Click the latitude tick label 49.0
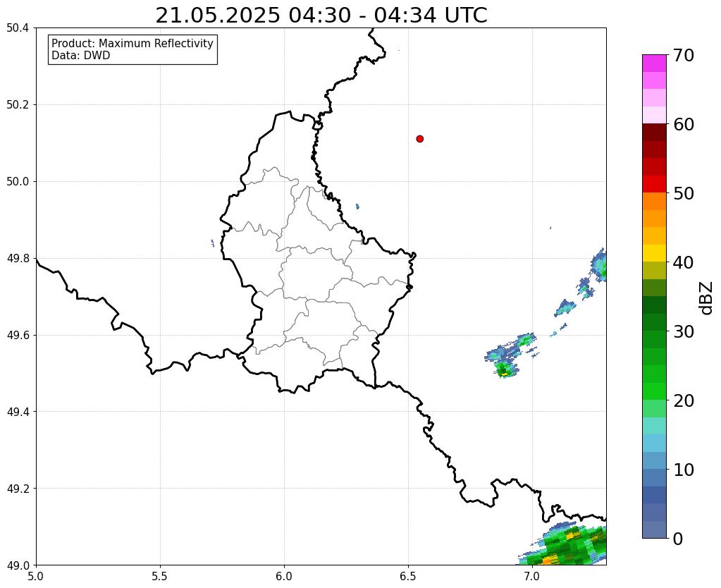Screen dimensions: 721x588 (x=18, y=565)
